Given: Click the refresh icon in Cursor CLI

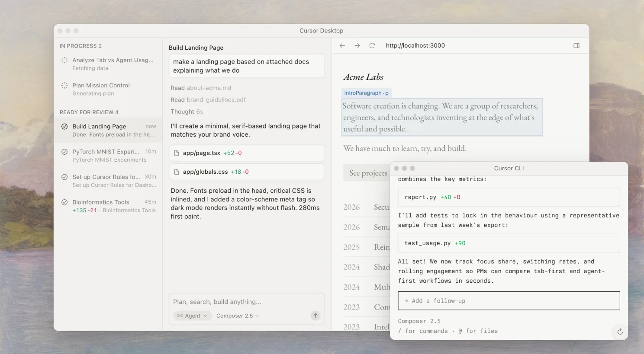Looking at the screenshot, I should [620, 332].
